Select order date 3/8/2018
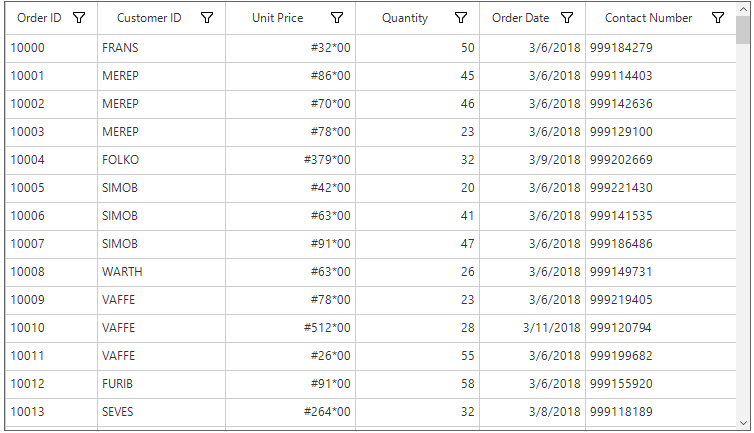 pos(532,412)
